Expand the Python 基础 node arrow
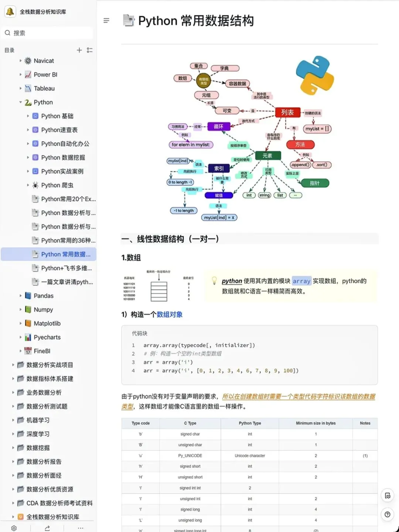399x532 pixels. pos(28,116)
